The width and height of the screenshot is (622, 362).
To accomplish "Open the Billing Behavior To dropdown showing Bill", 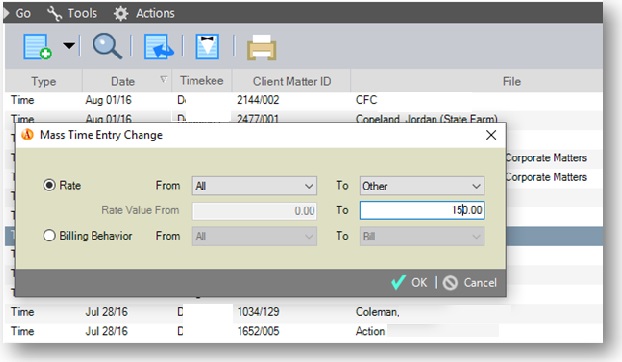I will [422, 236].
